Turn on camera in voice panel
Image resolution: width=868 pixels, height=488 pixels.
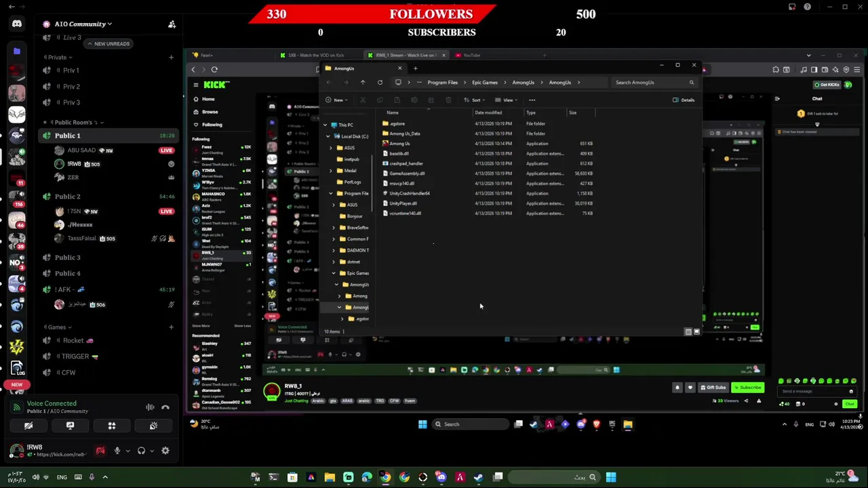point(28,426)
